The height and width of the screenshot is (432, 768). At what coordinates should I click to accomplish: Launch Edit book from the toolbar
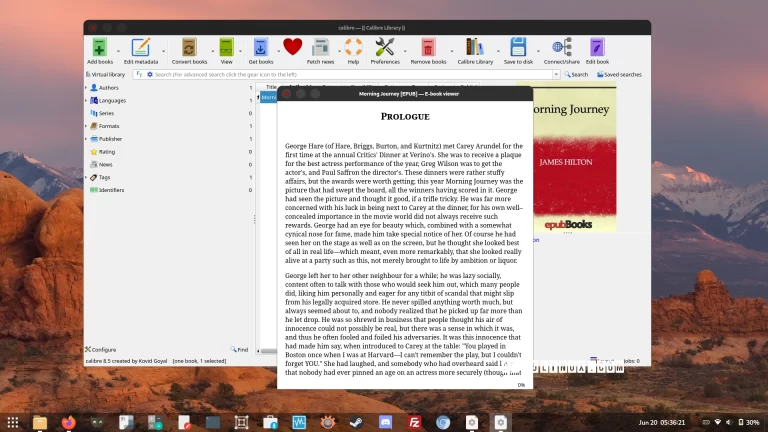point(597,48)
